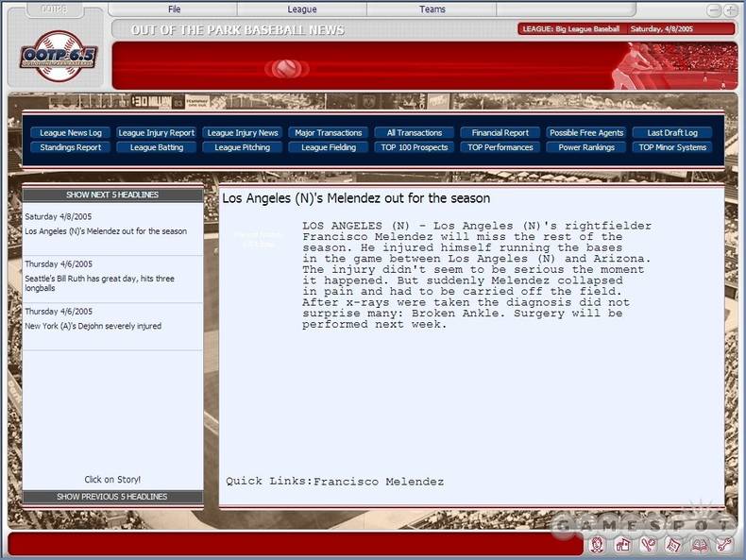Show previous 5 headlines
The height and width of the screenshot is (560, 746).
(112, 497)
